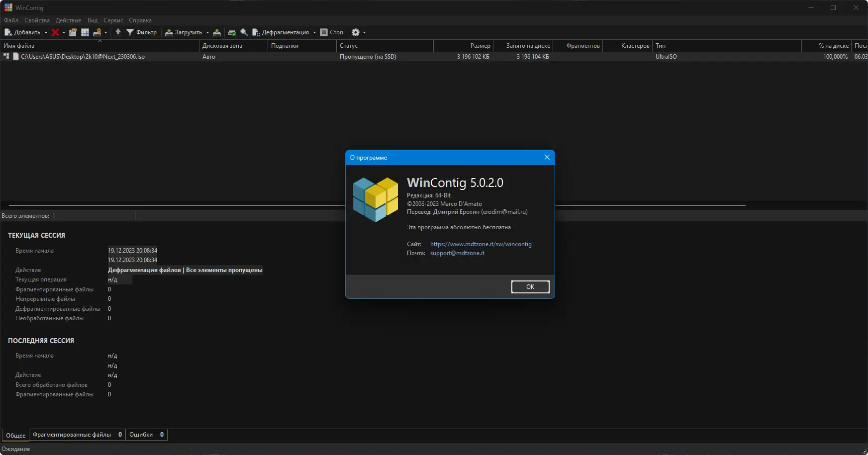This screenshot has width=868, height=455.
Task: Sort by the Подпапки column header
Action: tap(302, 46)
